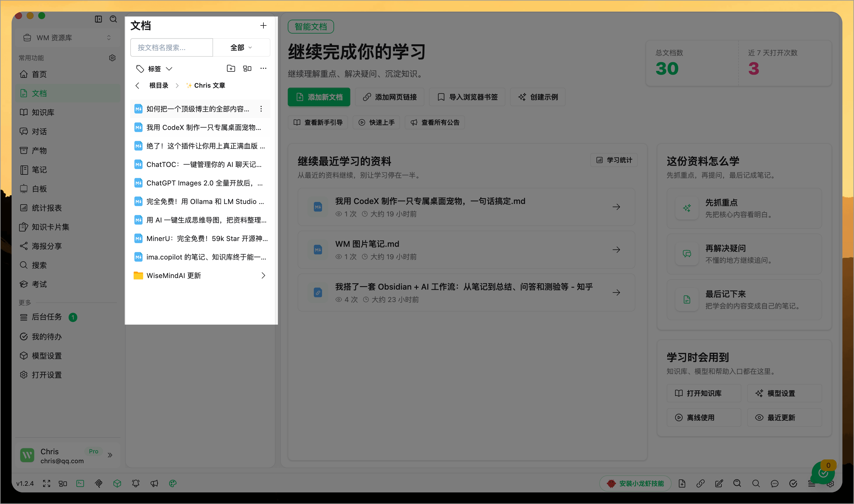Open 白板 in the sidebar
Screen dimensions: 854x504
[67, 189]
